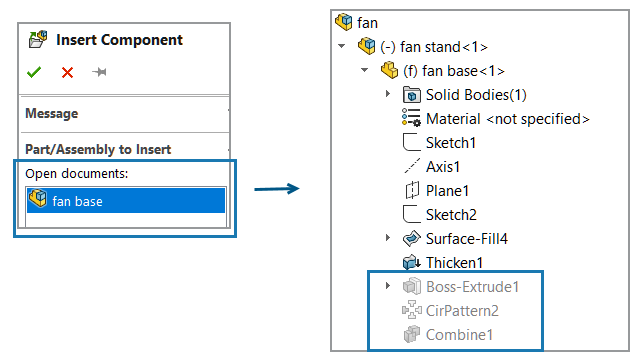Expand the Surface-Fill4 feature
The image size is (640, 360).
388,238
